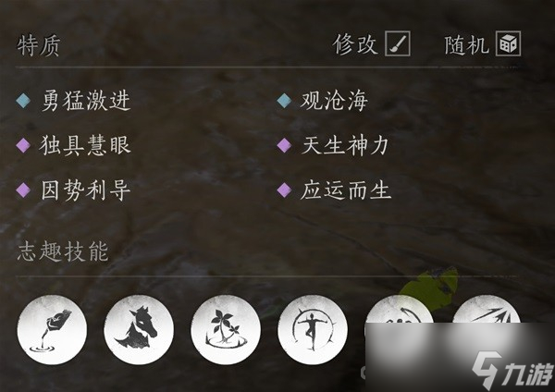Select the 因势利导 trait
This screenshot has height=392, width=555.
pyautogui.click(x=86, y=190)
